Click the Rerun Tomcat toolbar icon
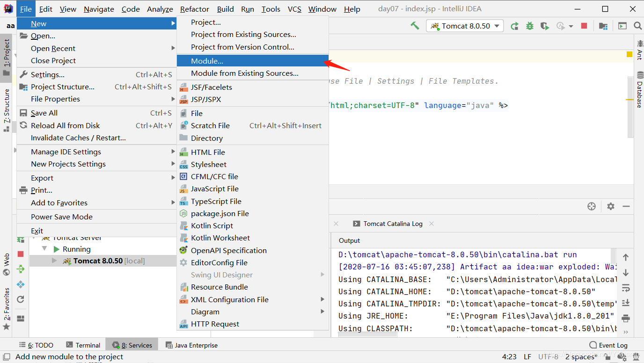The width and height of the screenshot is (644, 363). click(514, 26)
